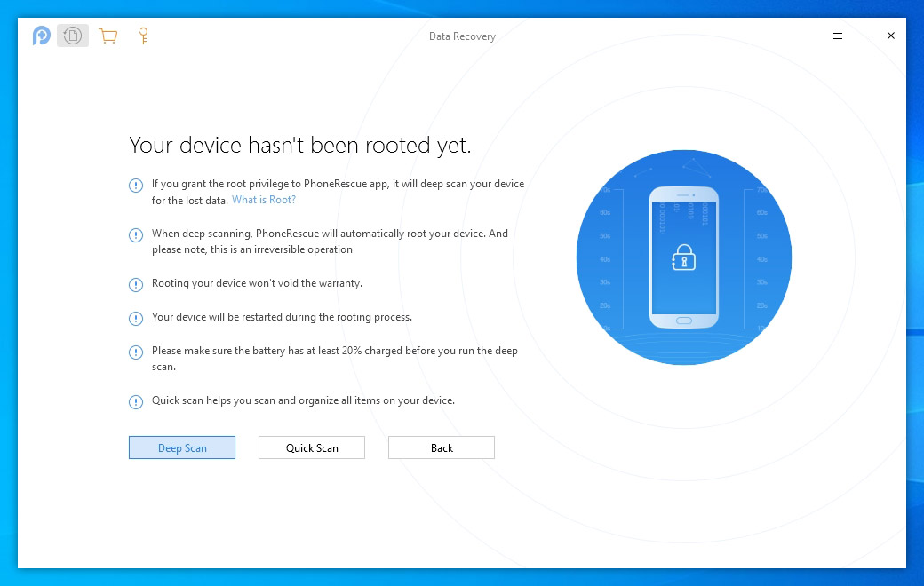Choose the Quick Scan button
This screenshot has height=586, width=924.
(312, 447)
